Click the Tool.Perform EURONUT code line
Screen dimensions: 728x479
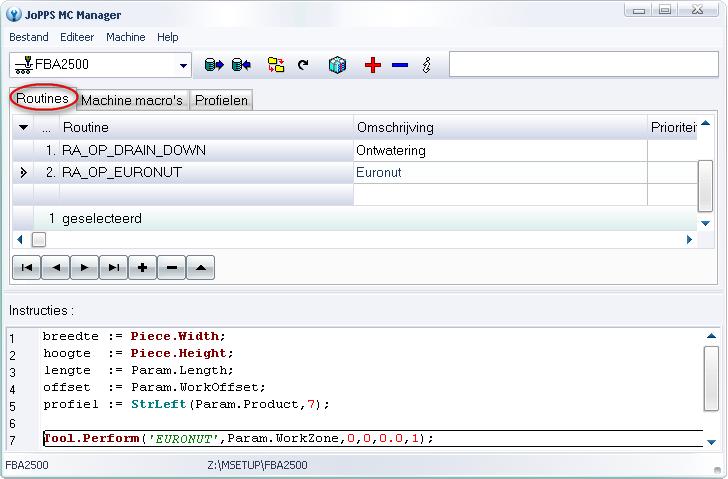(239, 438)
